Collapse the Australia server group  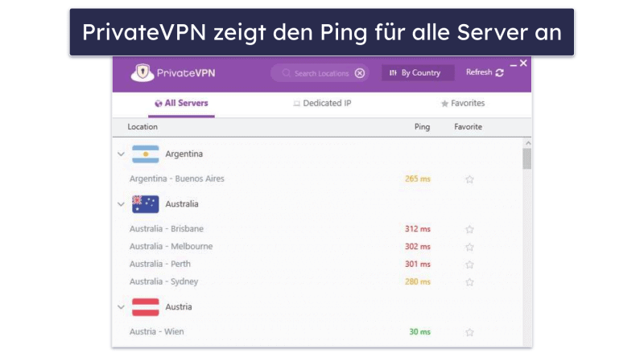[x=121, y=204]
